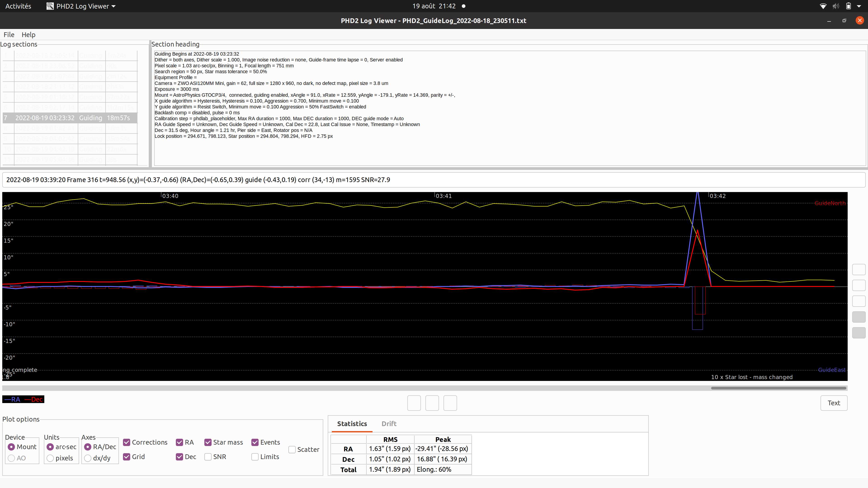Select the pixels units radio button
868x488 pixels.
pos(50,458)
